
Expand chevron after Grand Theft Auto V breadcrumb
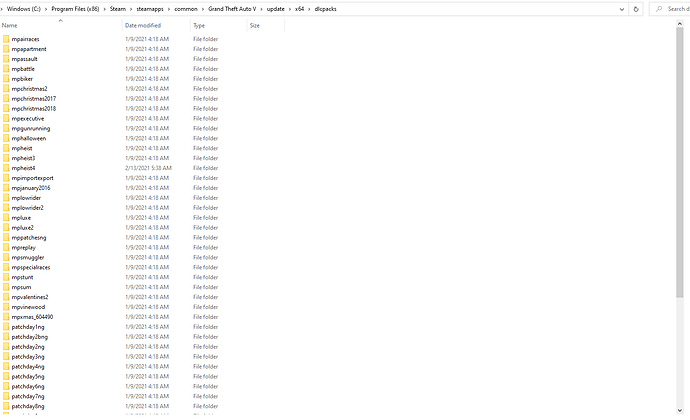261,9
